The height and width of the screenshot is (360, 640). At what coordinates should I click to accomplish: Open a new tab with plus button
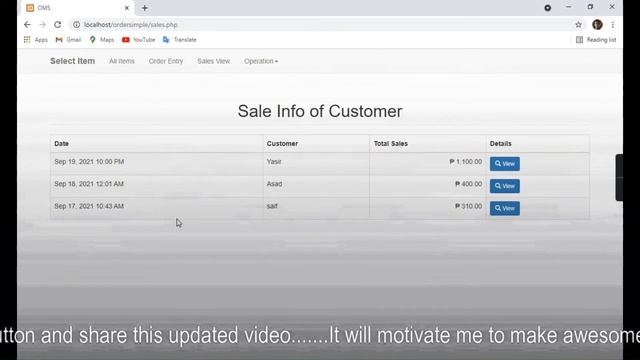tap(144, 8)
